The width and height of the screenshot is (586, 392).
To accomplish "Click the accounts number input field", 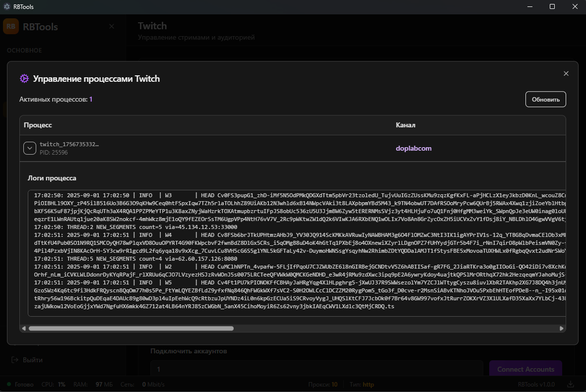I will click(x=316, y=369).
